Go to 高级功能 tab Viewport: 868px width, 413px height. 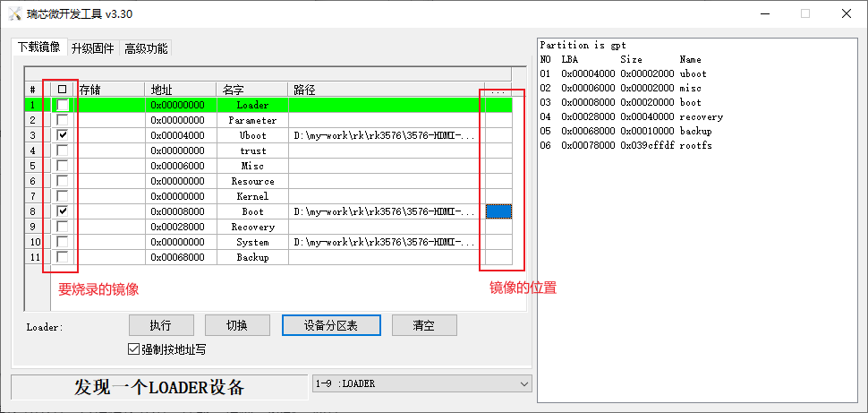point(146,48)
